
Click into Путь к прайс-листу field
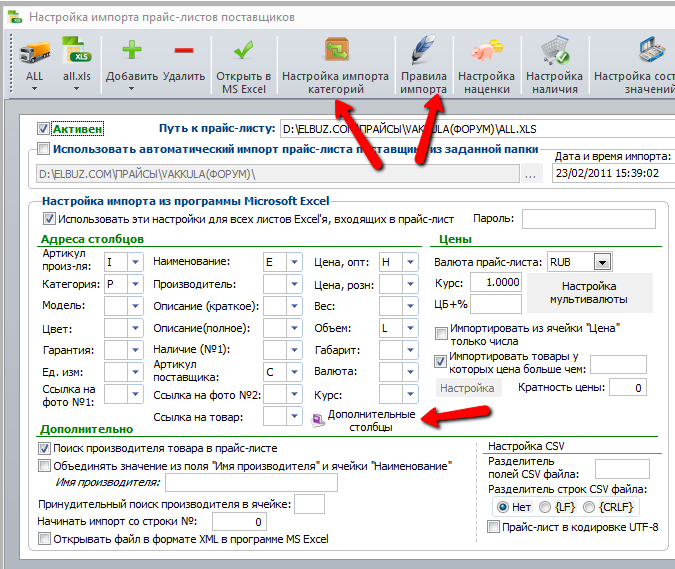pos(477,129)
